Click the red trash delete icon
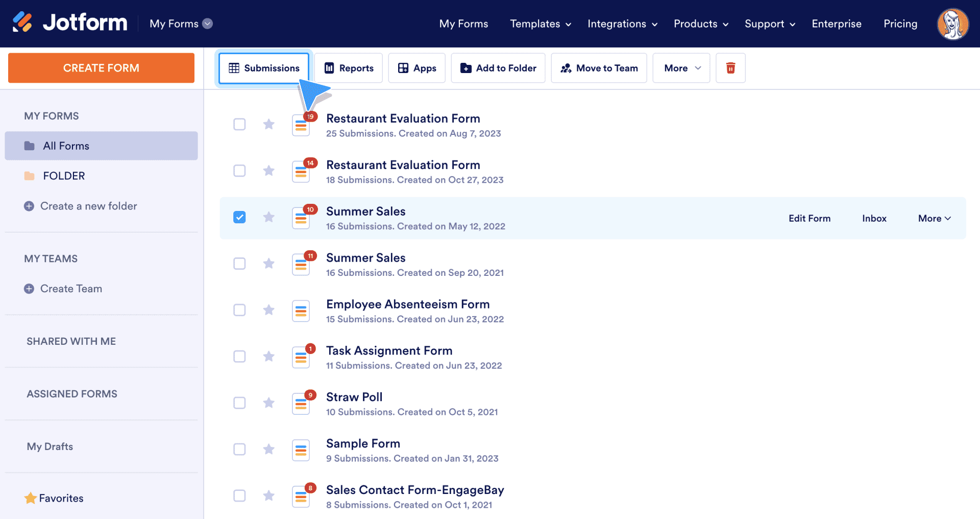 click(x=730, y=68)
